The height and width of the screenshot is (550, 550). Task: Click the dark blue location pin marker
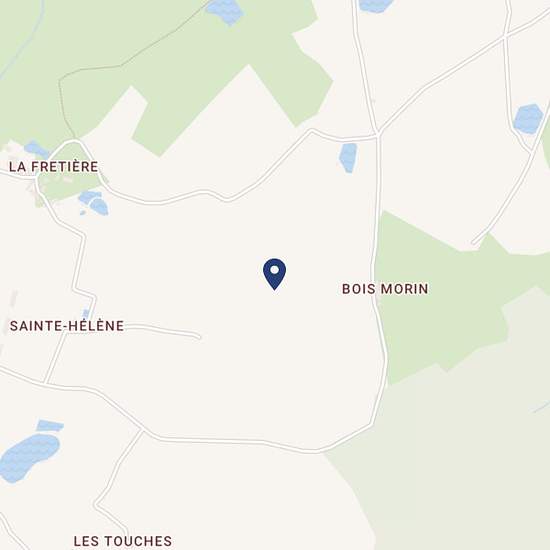(x=274, y=274)
